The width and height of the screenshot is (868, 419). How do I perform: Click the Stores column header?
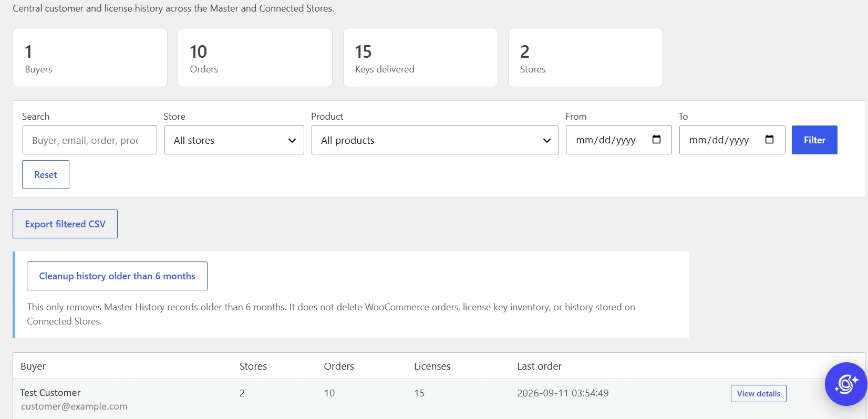click(x=253, y=366)
